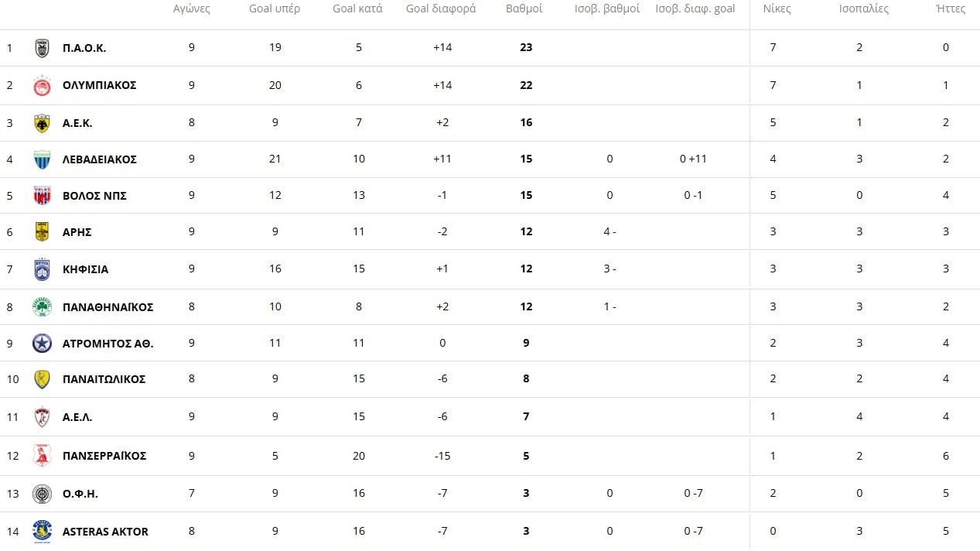Viewport: 980px width, 551px height.
Task: Open the ΚΗΦΙΣΙΑ team page link
Action: coord(85,269)
